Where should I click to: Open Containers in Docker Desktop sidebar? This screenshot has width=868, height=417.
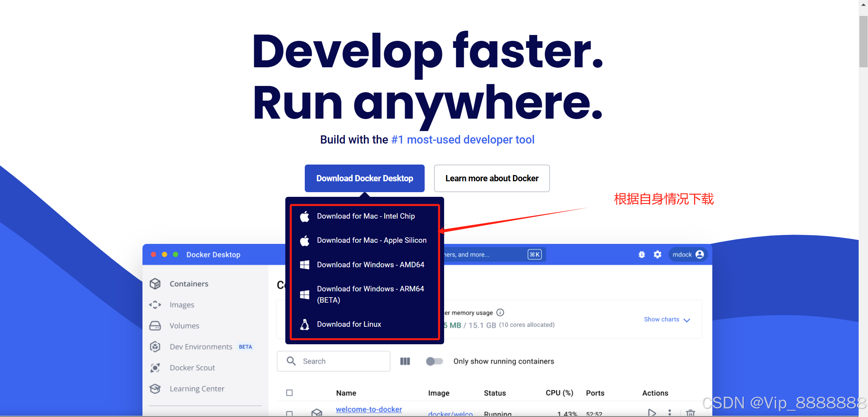pyautogui.click(x=189, y=284)
